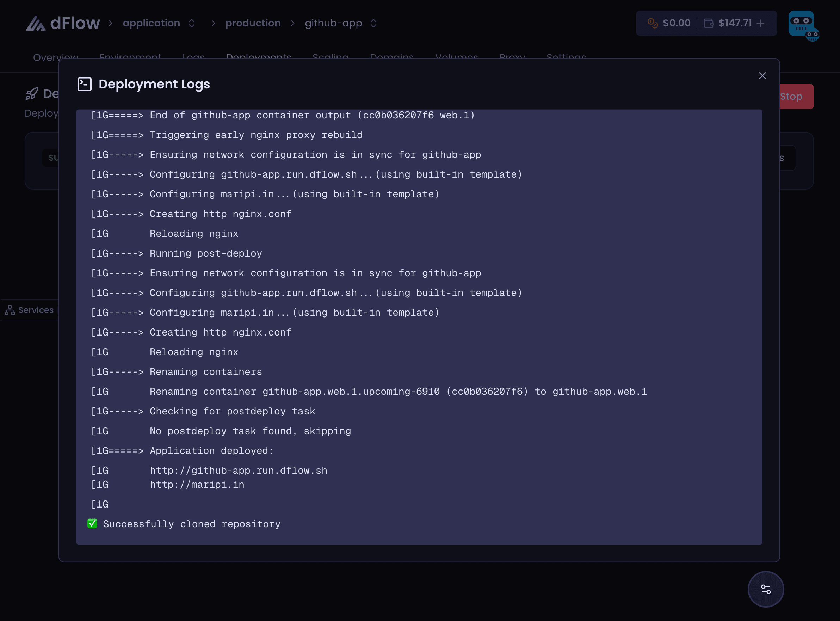Open the Services side panel tab
This screenshot has height=621, width=840.
(x=30, y=310)
